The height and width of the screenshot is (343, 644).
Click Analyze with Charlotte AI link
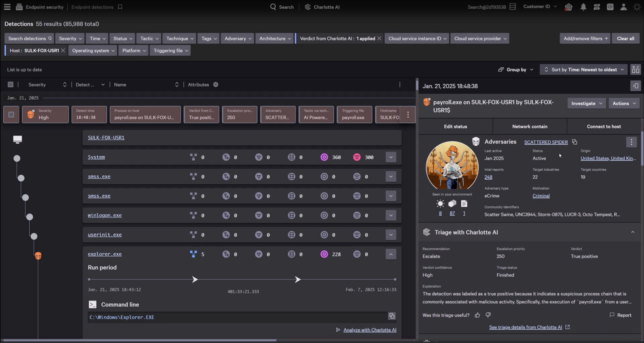click(x=370, y=330)
